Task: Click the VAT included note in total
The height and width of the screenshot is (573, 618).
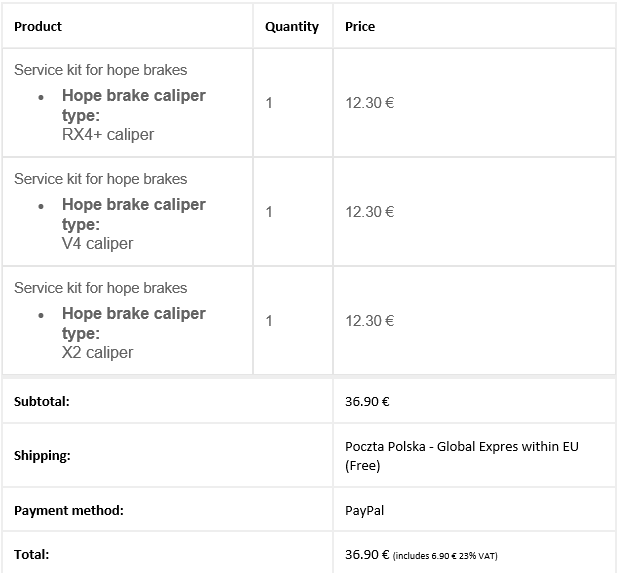Action: (x=446, y=555)
